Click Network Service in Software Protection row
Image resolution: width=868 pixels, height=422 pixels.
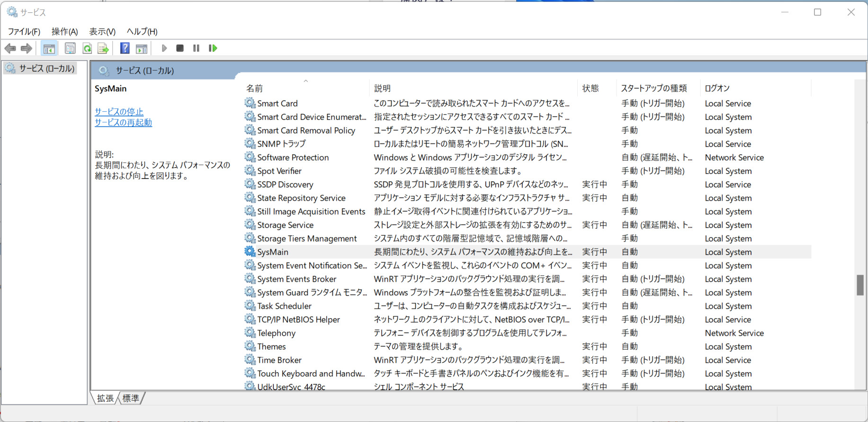point(734,157)
